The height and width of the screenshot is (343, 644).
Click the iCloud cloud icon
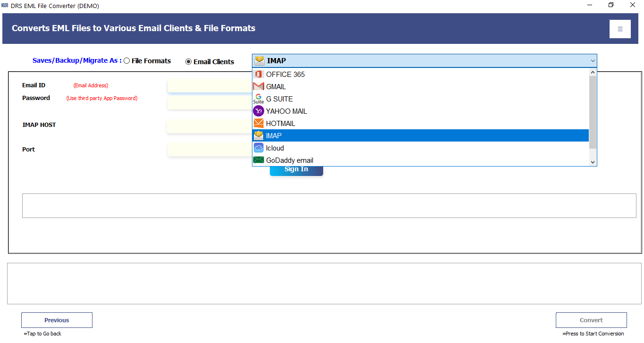coord(259,148)
